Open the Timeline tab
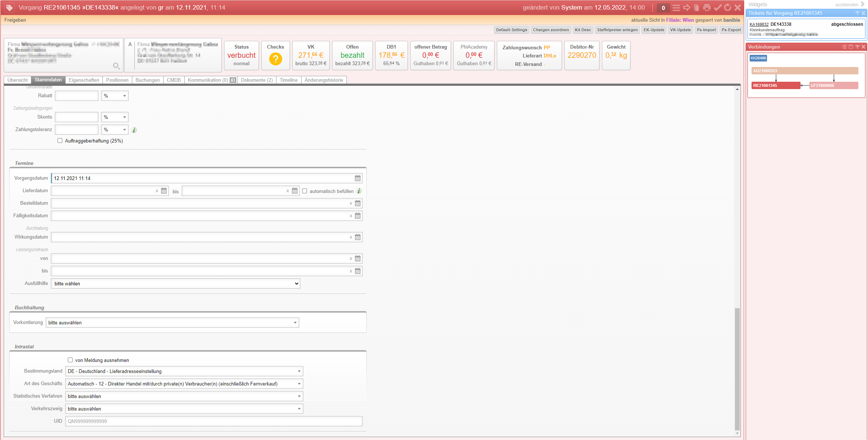 coord(289,80)
